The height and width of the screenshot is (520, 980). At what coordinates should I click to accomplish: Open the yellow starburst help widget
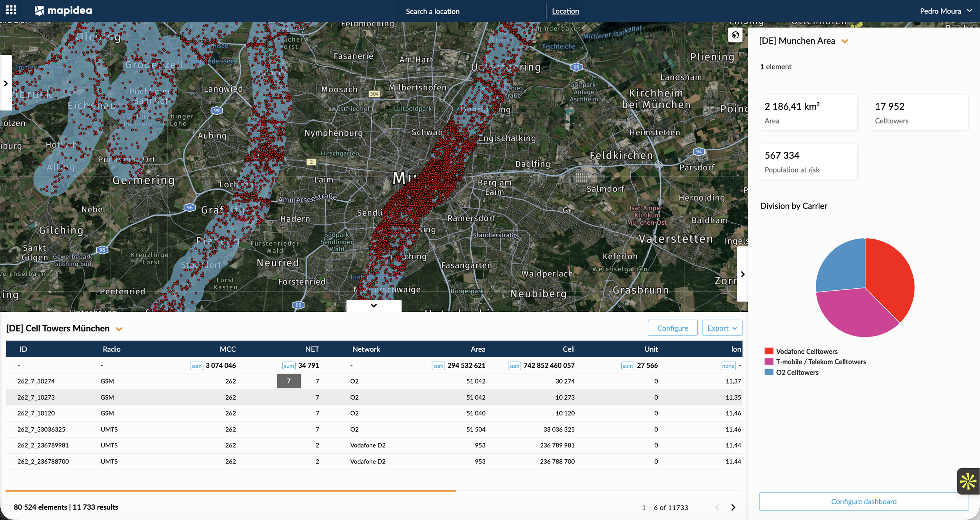(x=968, y=481)
